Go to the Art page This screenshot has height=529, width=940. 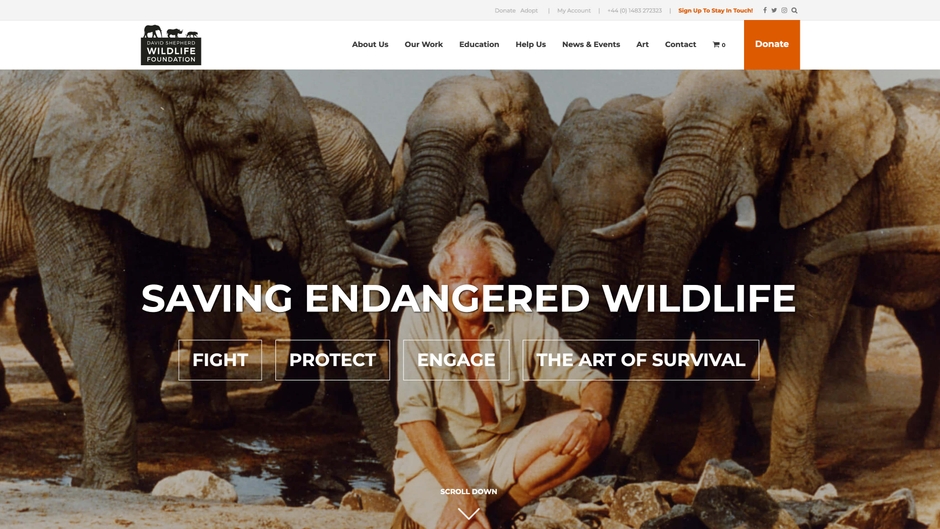[643, 44]
